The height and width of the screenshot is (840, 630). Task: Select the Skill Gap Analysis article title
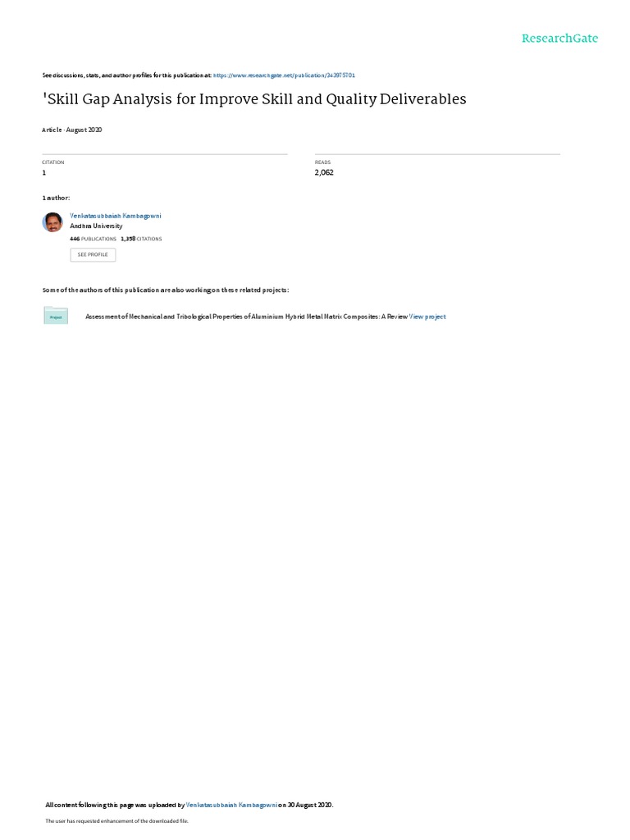click(254, 99)
